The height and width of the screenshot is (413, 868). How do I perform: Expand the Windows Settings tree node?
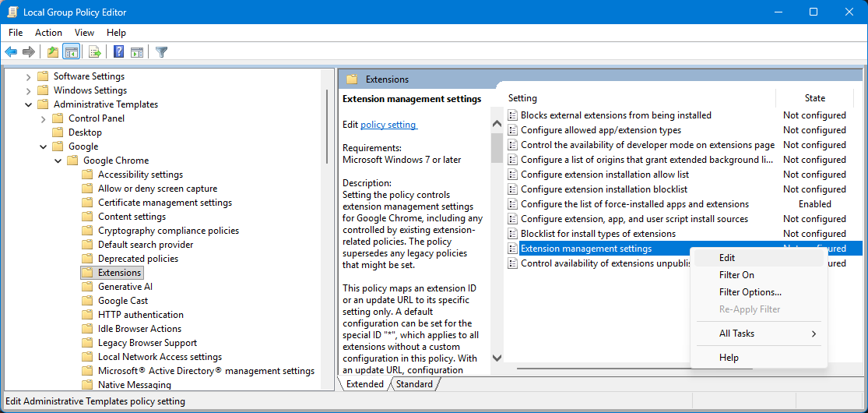[x=28, y=90]
